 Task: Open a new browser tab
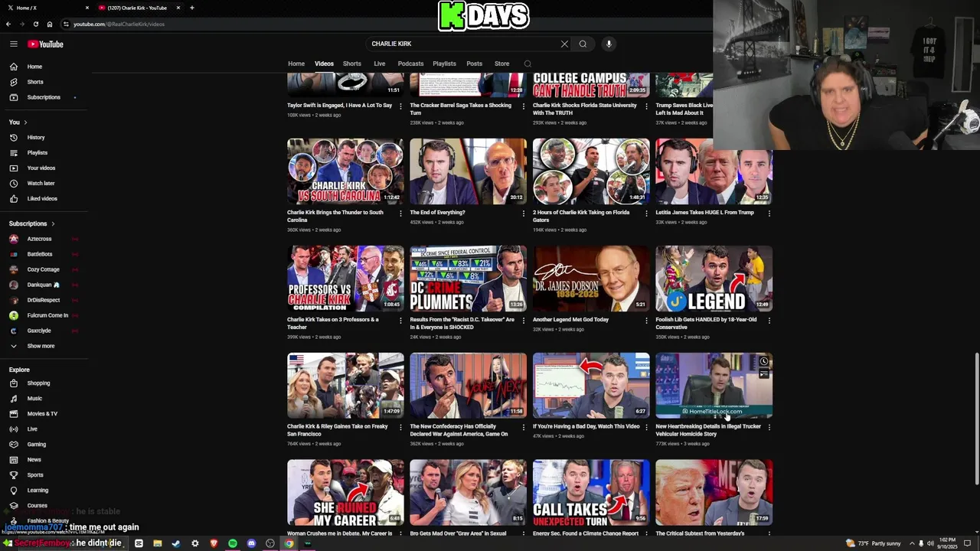click(191, 8)
